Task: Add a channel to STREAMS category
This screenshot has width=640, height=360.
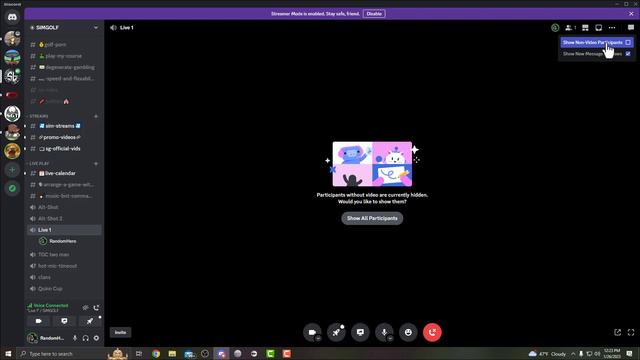Action: click(x=96, y=116)
